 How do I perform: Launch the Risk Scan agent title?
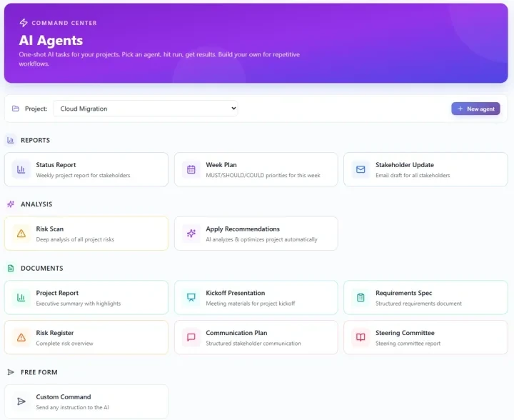50,229
